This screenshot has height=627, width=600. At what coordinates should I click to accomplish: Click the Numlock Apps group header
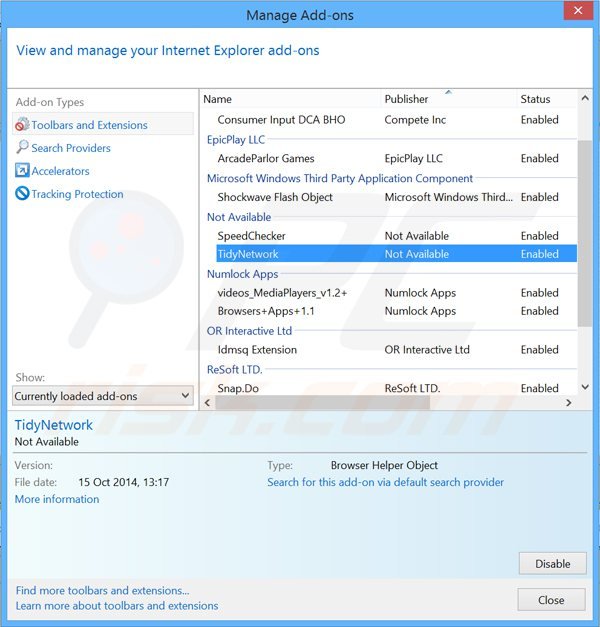click(x=242, y=274)
